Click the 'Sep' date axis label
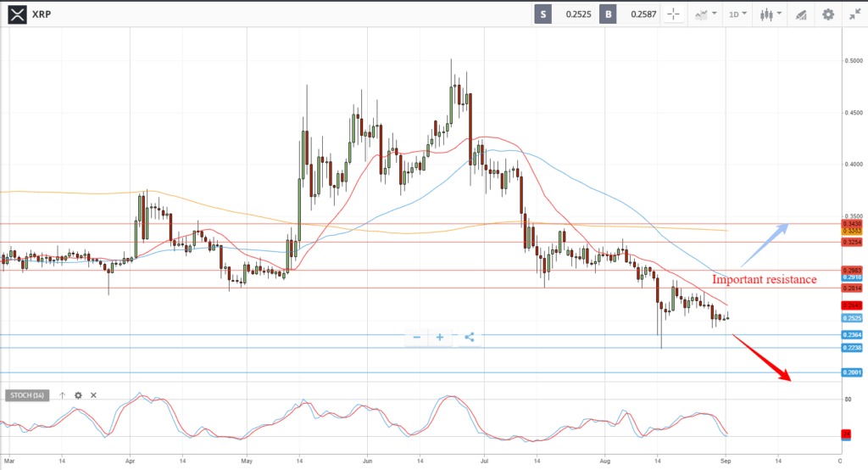868x470 pixels. pyautogui.click(x=726, y=461)
